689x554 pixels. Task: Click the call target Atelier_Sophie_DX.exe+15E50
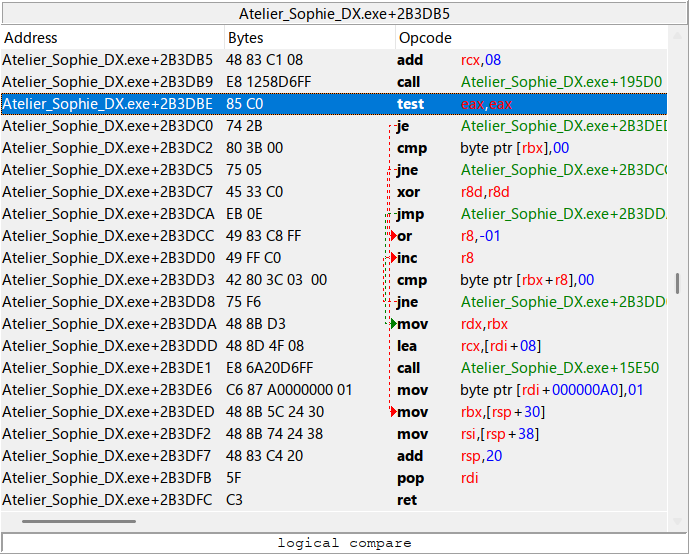point(561,368)
